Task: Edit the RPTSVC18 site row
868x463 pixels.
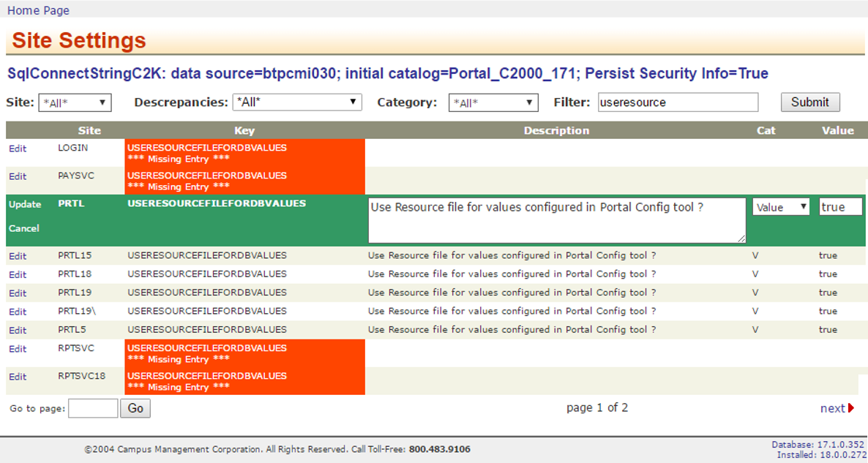Action: 18,377
